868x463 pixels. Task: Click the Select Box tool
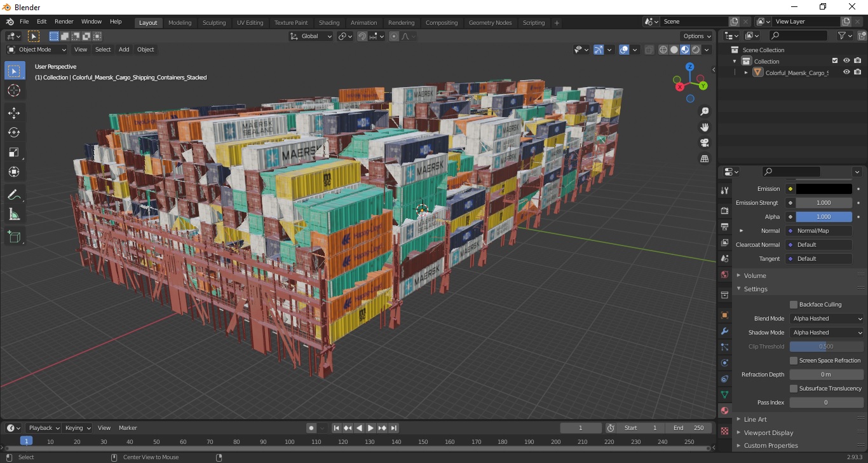14,71
